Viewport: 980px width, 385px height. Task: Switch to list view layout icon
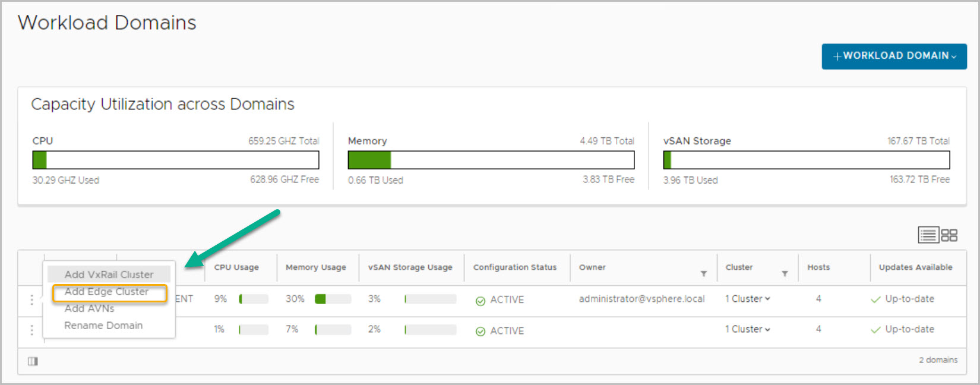click(x=928, y=235)
